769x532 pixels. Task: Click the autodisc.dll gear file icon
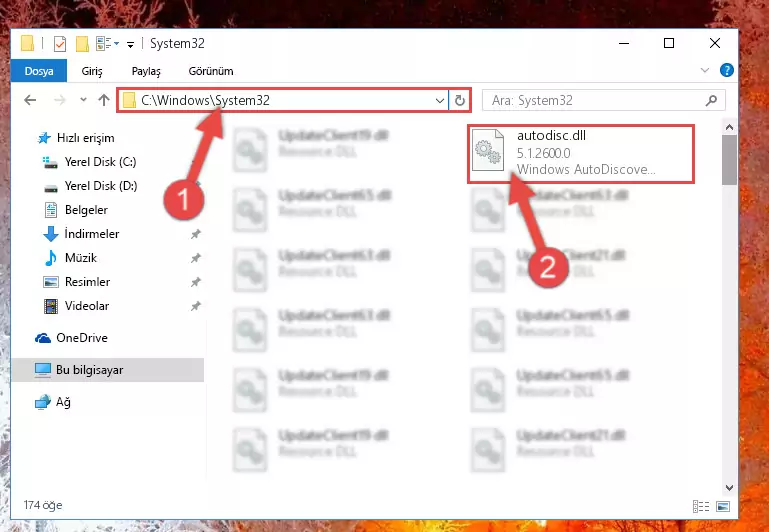coord(488,150)
